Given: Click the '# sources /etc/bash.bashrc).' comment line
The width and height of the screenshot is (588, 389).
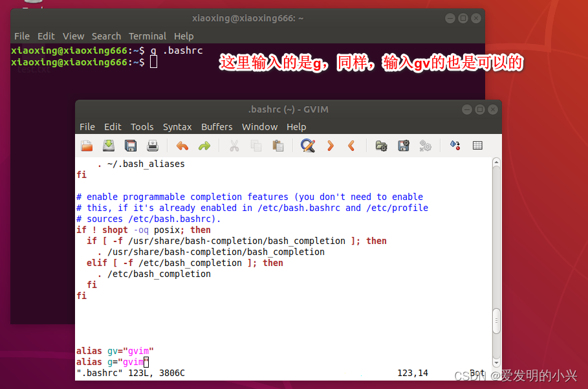Looking at the screenshot, I should 149,219.
